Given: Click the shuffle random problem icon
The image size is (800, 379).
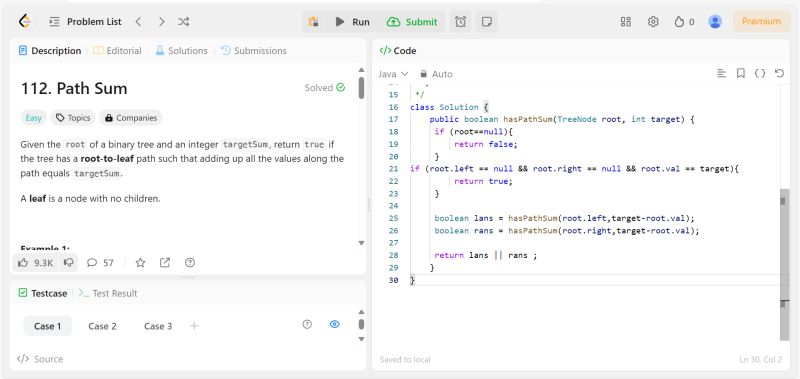Looking at the screenshot, I should pyautogui.click(x=184, y=21).
